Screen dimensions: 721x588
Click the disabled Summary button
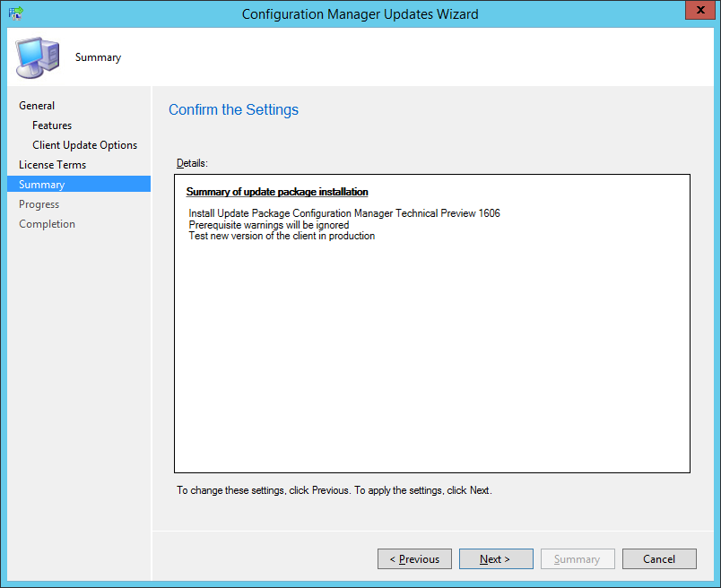pos(578,559)
